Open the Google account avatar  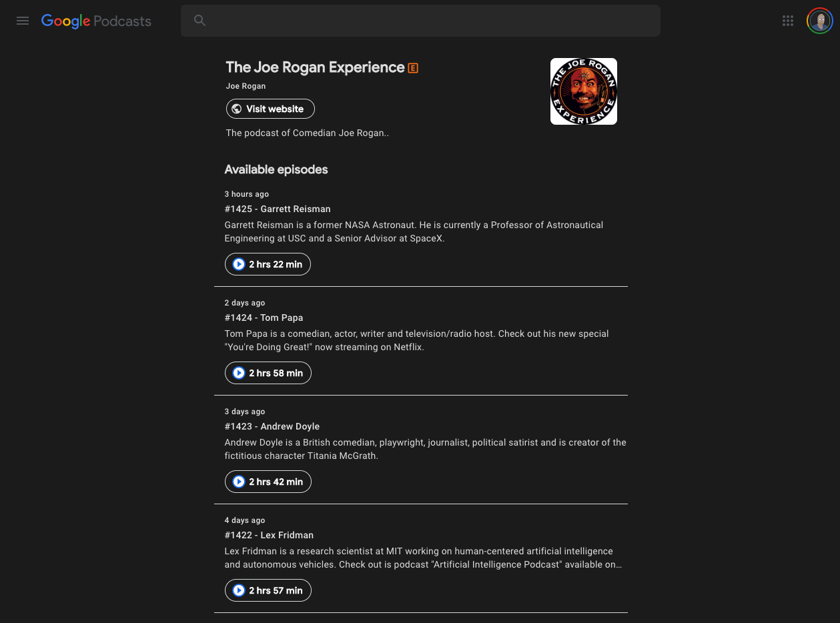[x=819, y=21]
